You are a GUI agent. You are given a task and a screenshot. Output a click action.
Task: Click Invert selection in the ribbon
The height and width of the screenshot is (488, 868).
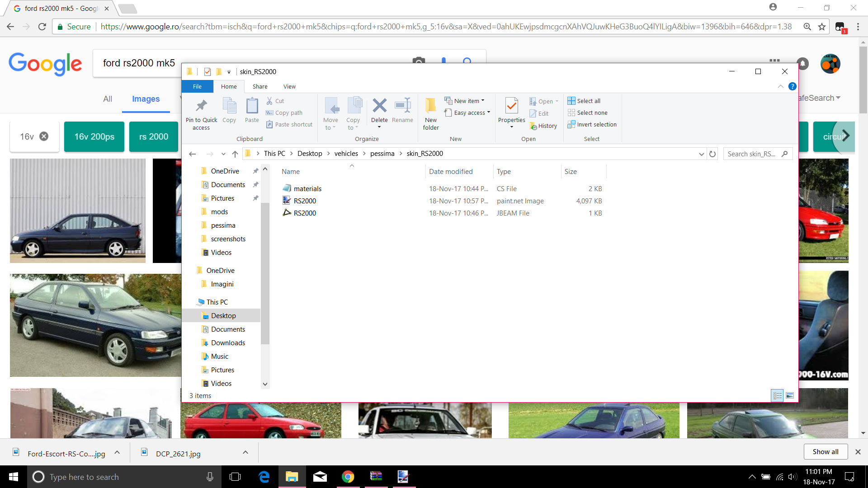point(592,124)
